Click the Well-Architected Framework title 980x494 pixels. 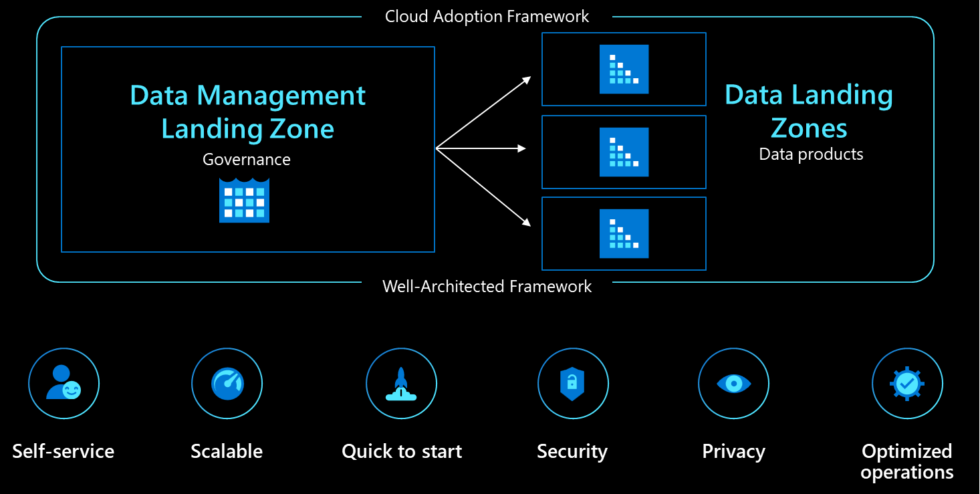coord(487,287)
